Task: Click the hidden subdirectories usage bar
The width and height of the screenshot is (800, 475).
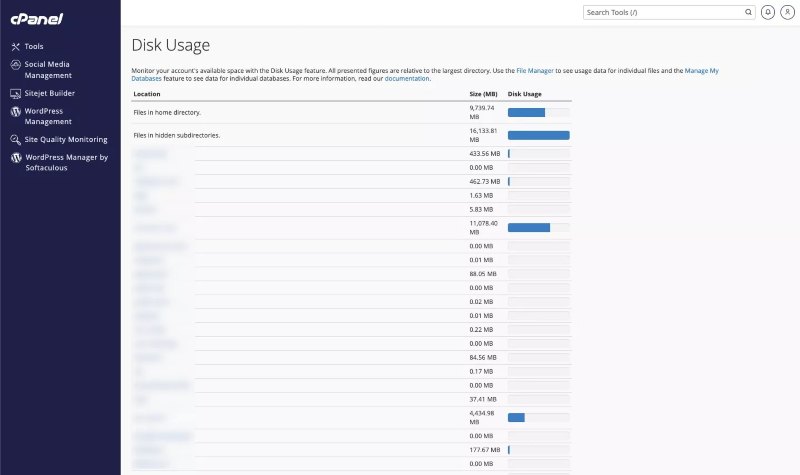Action: [538, 135]
